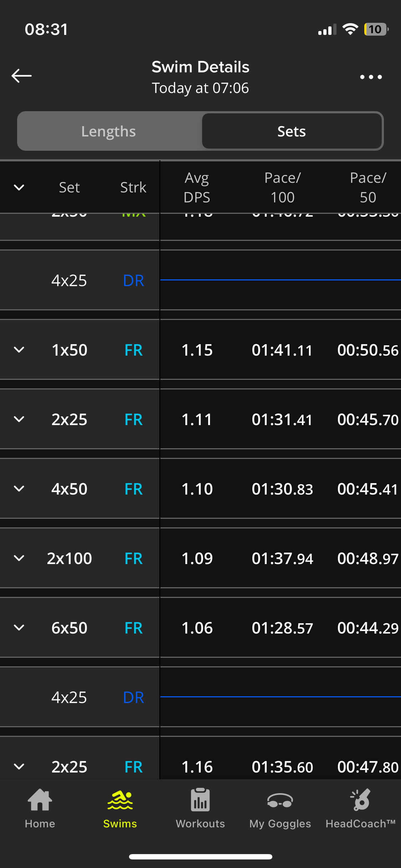Image resolution: width=401 pixels, height=868 pixels.
Task: Toggle the header chevron beside Set
Action: 19,187
